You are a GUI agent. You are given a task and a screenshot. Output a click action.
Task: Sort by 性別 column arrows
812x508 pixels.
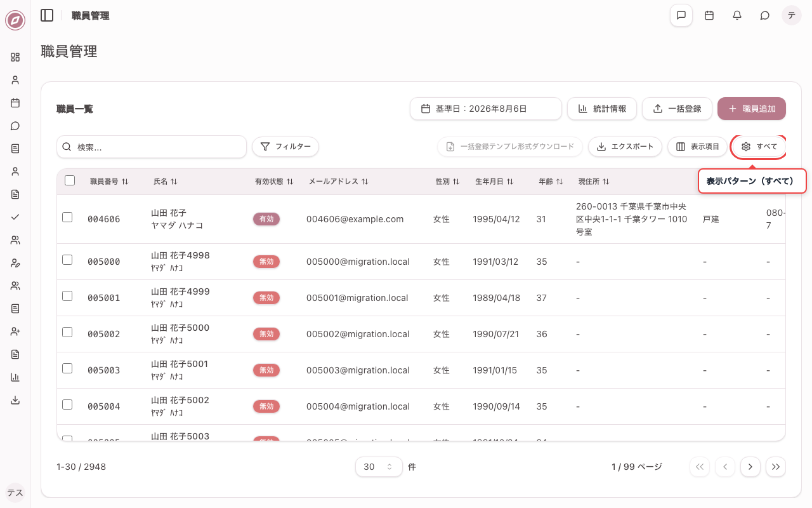[456, 182]
